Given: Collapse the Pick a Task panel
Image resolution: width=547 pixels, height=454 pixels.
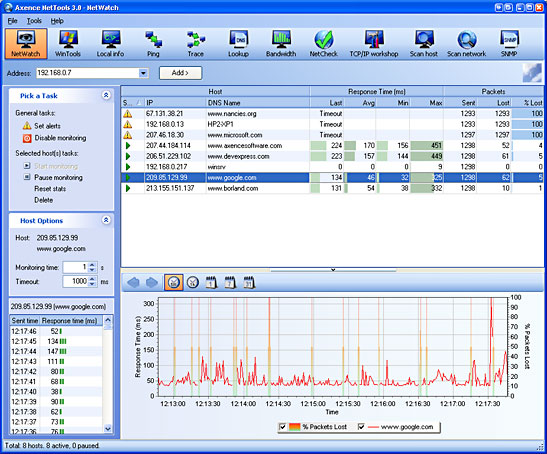Looking at the screenshot, I should point(106,95).
